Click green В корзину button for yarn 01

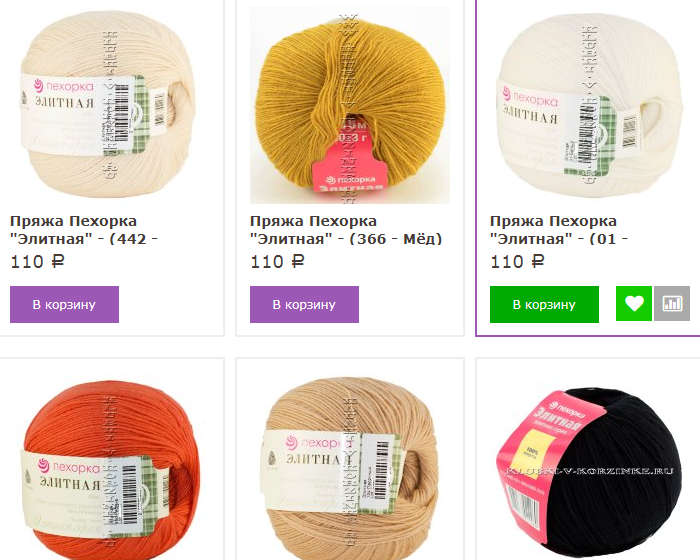pyautogui.click(x=544, y=304)
